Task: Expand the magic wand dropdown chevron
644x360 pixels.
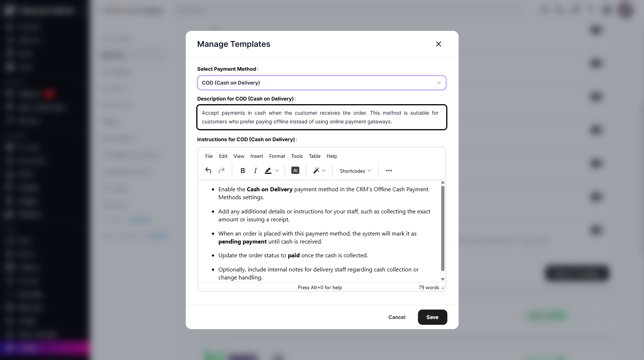Action: (324, 171)
